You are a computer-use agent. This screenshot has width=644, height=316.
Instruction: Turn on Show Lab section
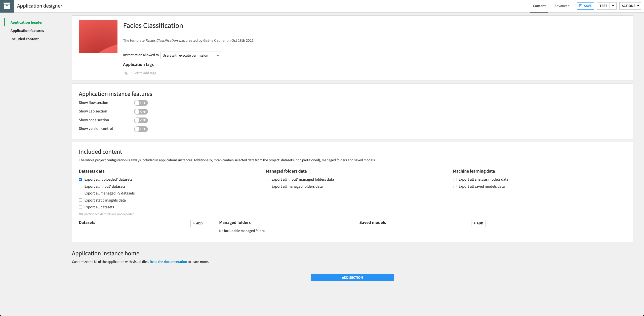141,111
